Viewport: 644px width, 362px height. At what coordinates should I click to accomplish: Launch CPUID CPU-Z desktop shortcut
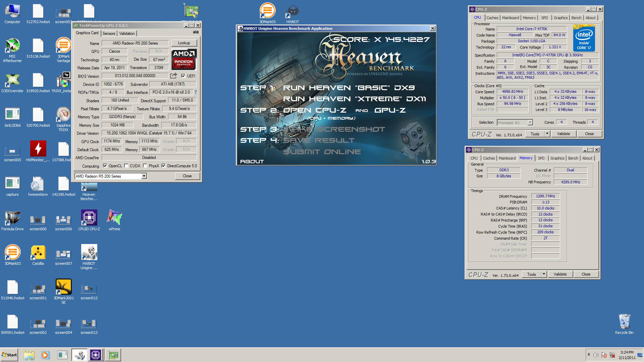click(89, 221)
